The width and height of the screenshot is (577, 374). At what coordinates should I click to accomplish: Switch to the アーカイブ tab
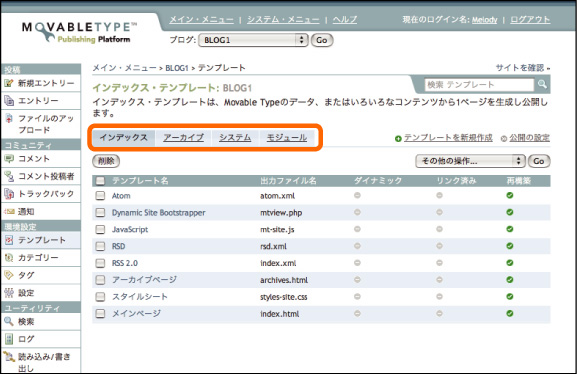point(183,137)
